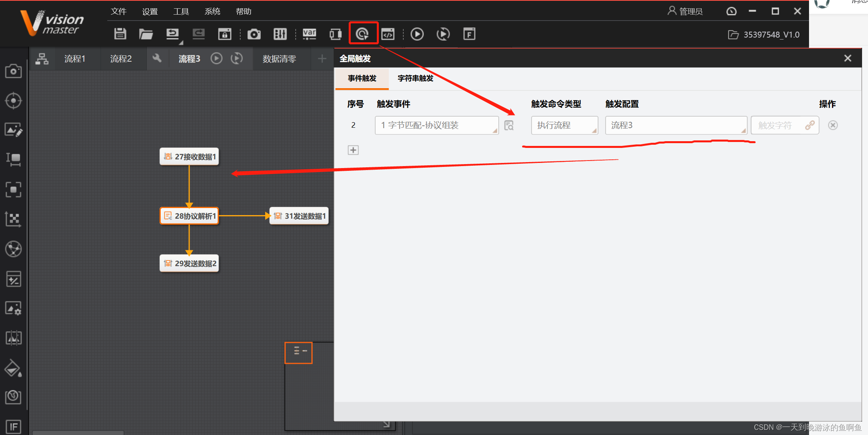Select the IF branch tool in sidebar
868x435 pixels.
[x=13, y=426]
